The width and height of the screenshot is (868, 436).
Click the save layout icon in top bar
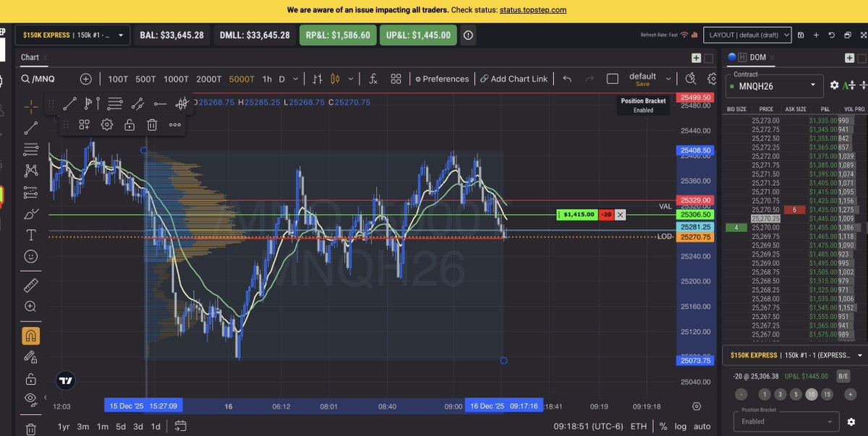(x=800, y=35)
